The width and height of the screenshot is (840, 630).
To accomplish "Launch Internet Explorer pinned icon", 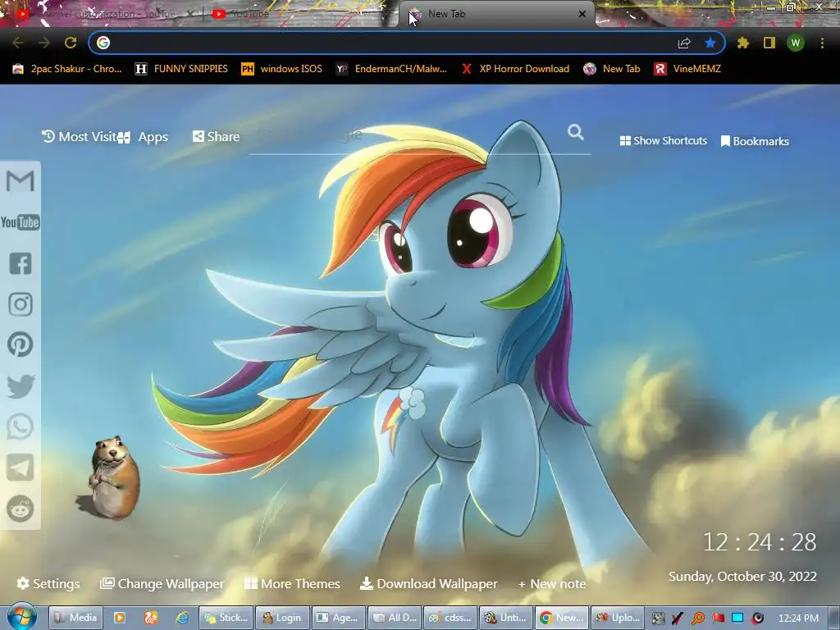I will 182,618.
